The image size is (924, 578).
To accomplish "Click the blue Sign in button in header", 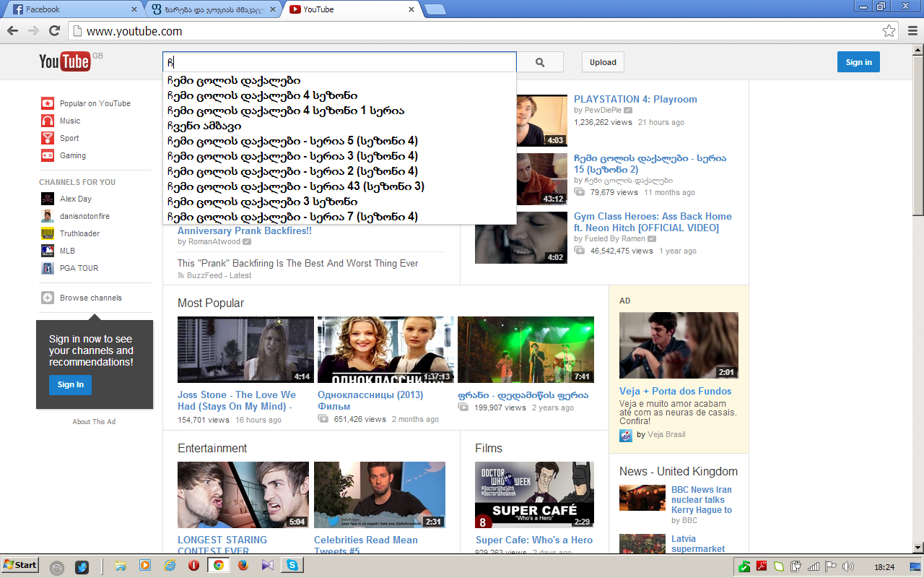I will 858,62.
